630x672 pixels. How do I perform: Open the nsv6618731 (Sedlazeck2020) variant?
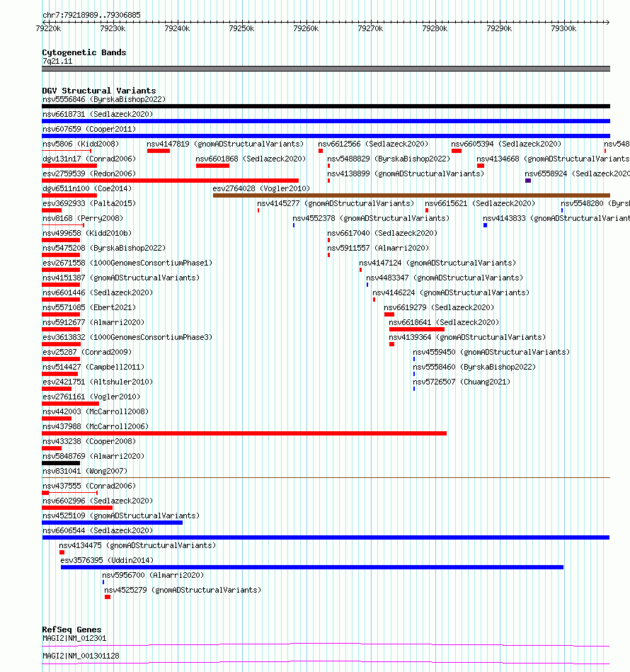pyautogui.click(x=98, y=115)
